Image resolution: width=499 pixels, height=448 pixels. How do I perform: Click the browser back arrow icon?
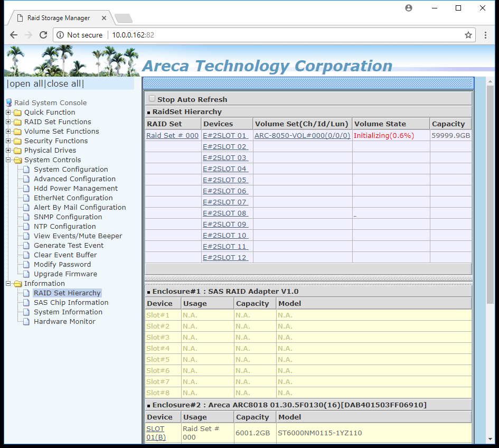point(14,35)
